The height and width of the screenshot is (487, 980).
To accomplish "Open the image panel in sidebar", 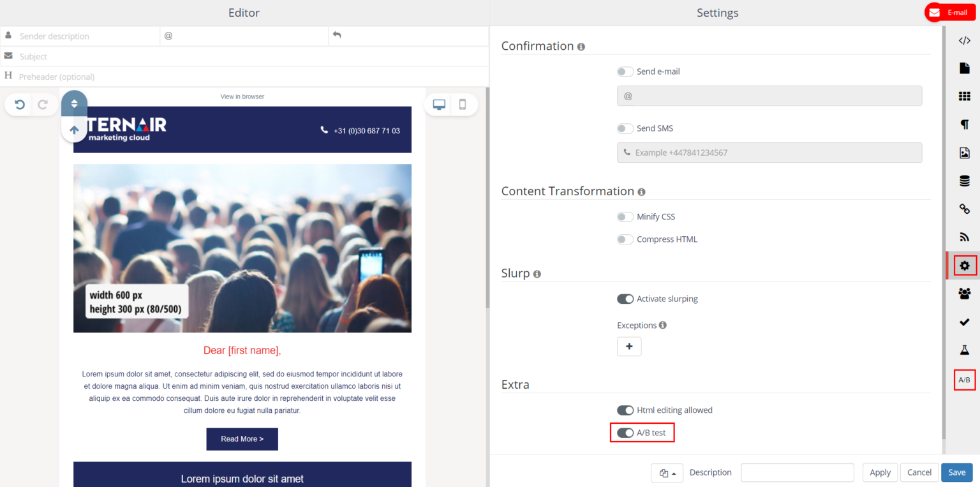I will [964, 153].
